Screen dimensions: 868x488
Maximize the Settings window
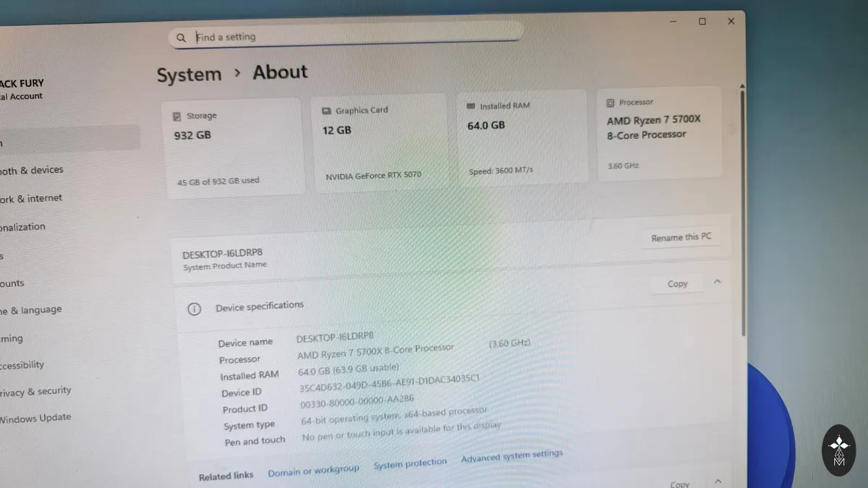pos(702,22)
